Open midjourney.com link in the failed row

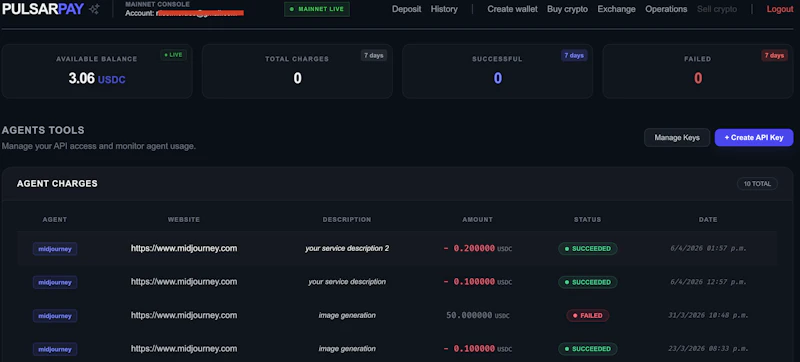point(184,315)
